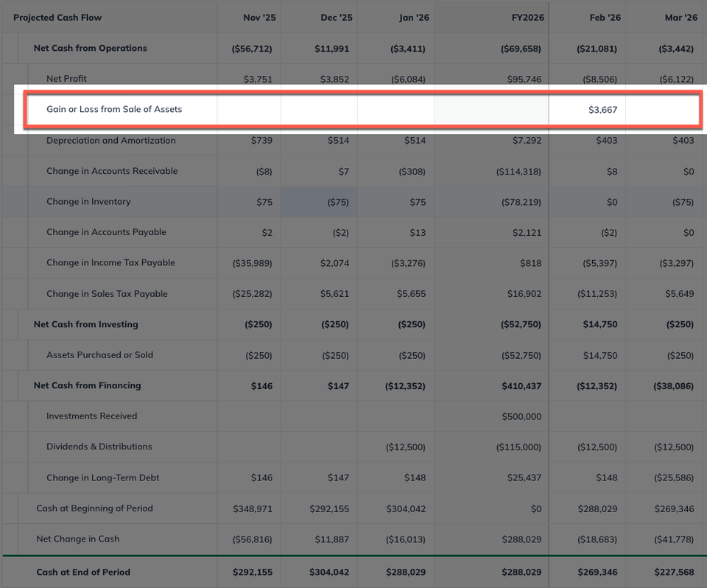The height and width of the screenshot is (588, 707).
Task: Click the Projected Cash Flow header
Action: 57,18
